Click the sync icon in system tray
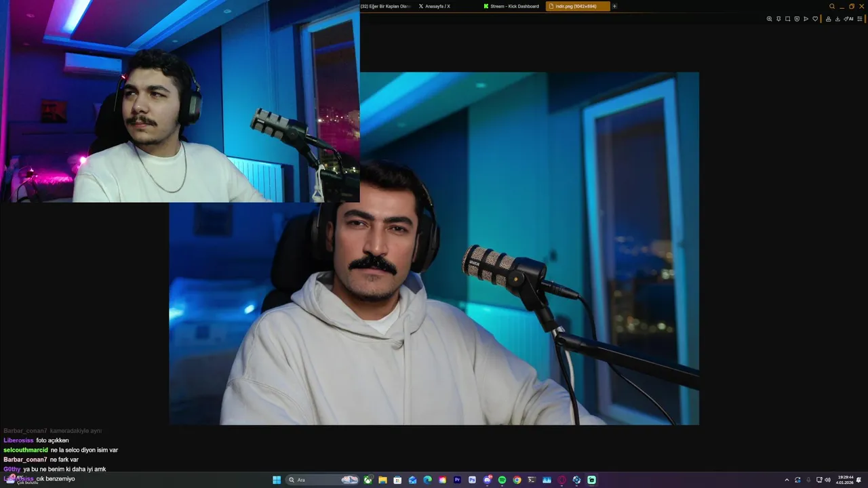Image resolution: width=868 pixels, height=488 pixels. (x=797, y=480)
